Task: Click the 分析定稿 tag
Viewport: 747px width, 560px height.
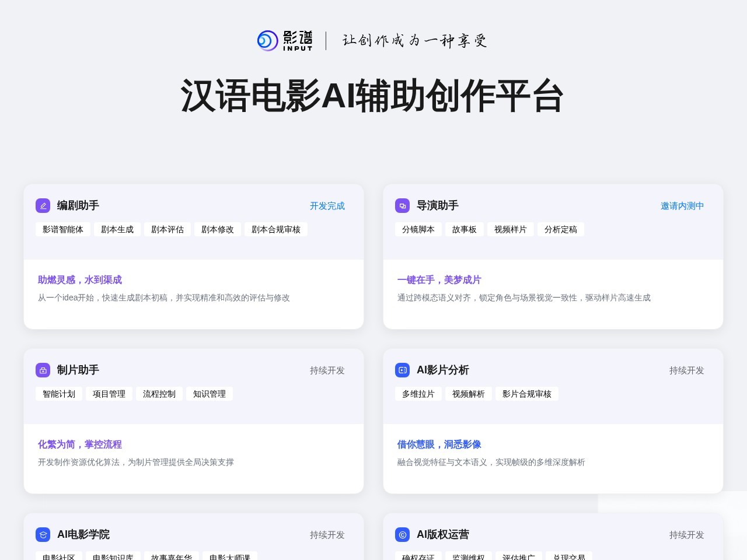Action: (561, 230)
